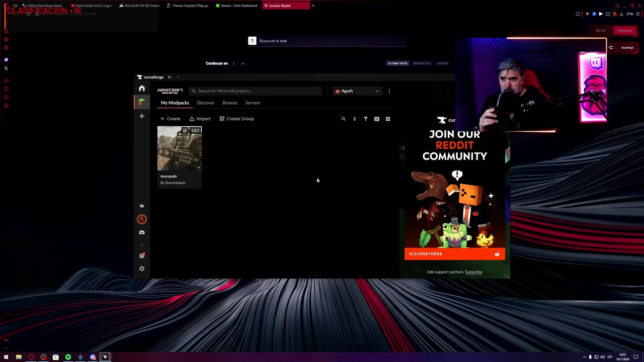Switch to the Servers tab
The width and height of the screenshot is (644, 362).
point(253,103)
